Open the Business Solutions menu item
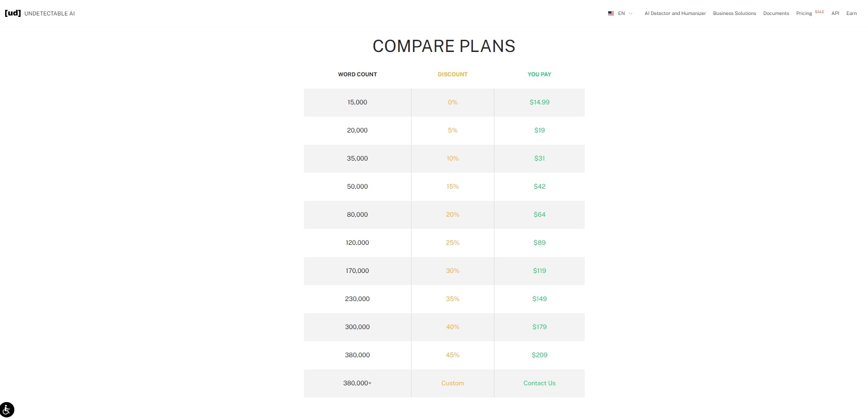Image resolution: width=868 pixels, height=419 pixels. click(734, 14)
